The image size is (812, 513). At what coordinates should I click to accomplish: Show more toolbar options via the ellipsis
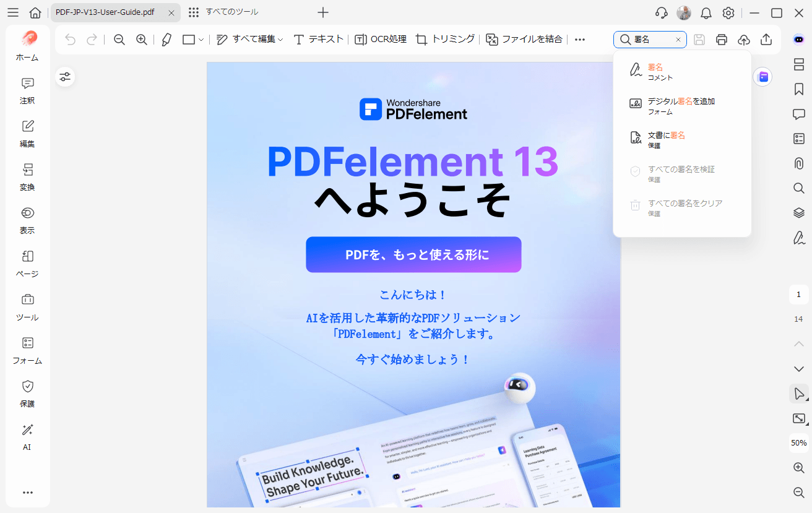click(x=580, y=40)
